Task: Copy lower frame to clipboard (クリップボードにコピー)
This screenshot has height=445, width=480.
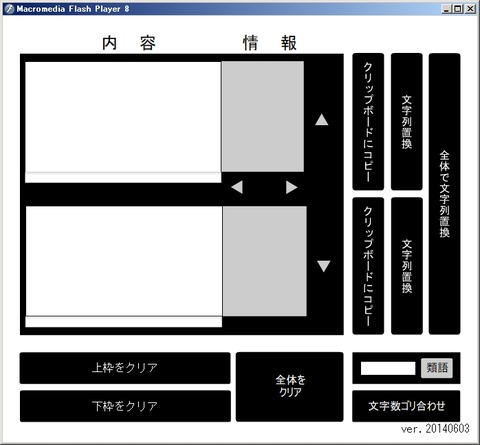Action: pos(368,266)
